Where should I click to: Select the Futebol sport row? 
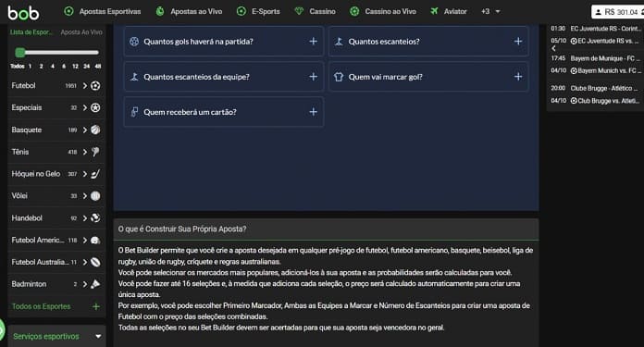tap(56, 86)
